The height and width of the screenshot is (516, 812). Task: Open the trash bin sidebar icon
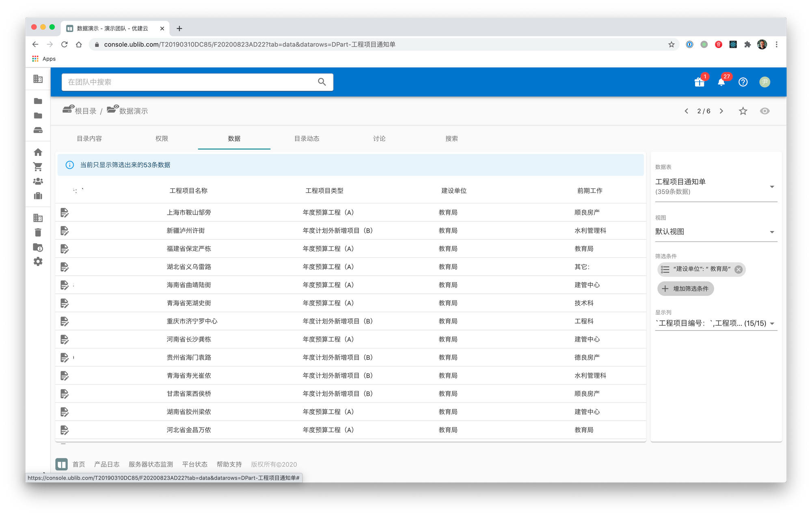point(38,233)
